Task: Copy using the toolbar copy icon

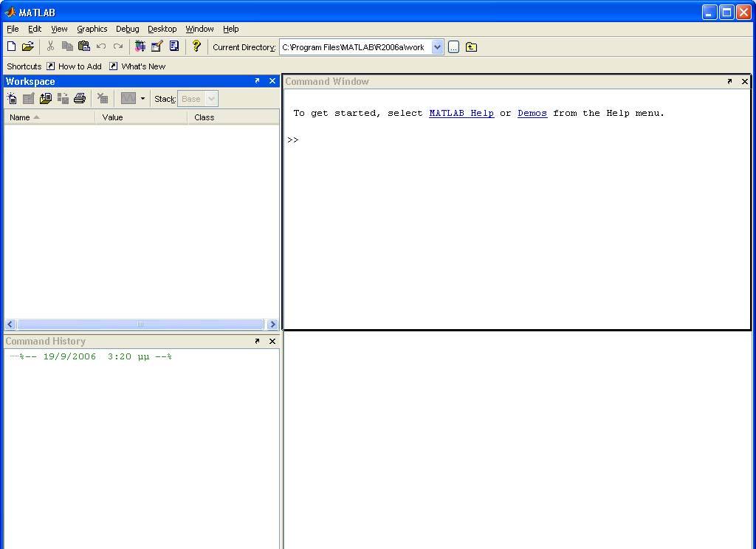Action: click(67, 46)
